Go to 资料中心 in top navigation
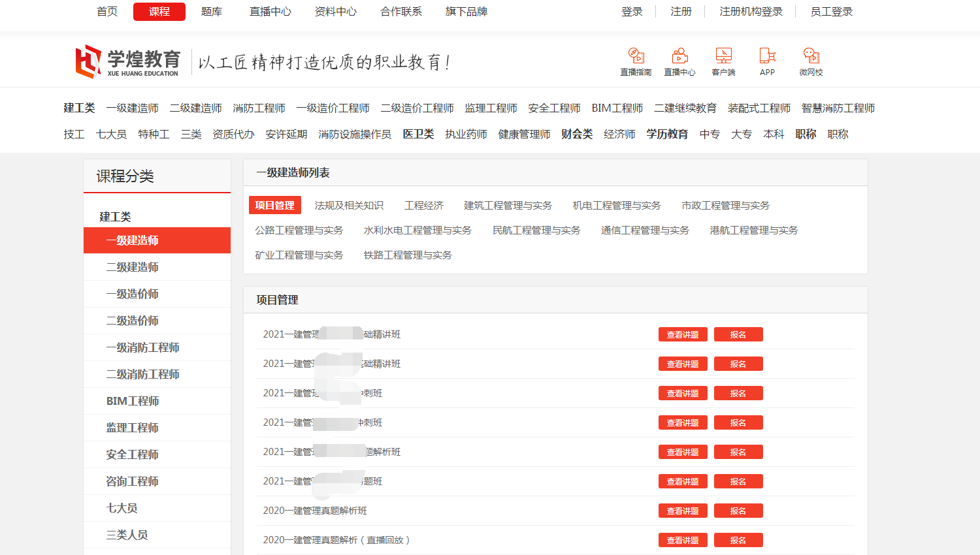 coord(335,12)
